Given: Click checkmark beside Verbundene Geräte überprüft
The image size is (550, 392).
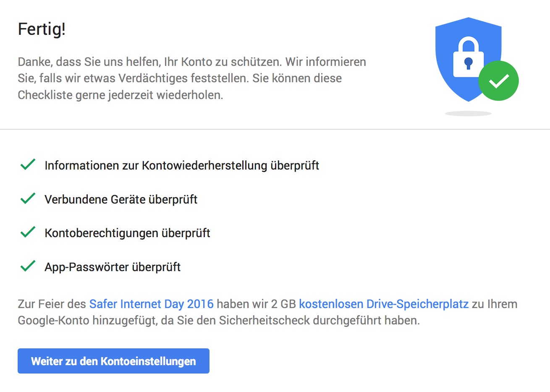Looking at the screenshot, I should [x=28, y=199].
